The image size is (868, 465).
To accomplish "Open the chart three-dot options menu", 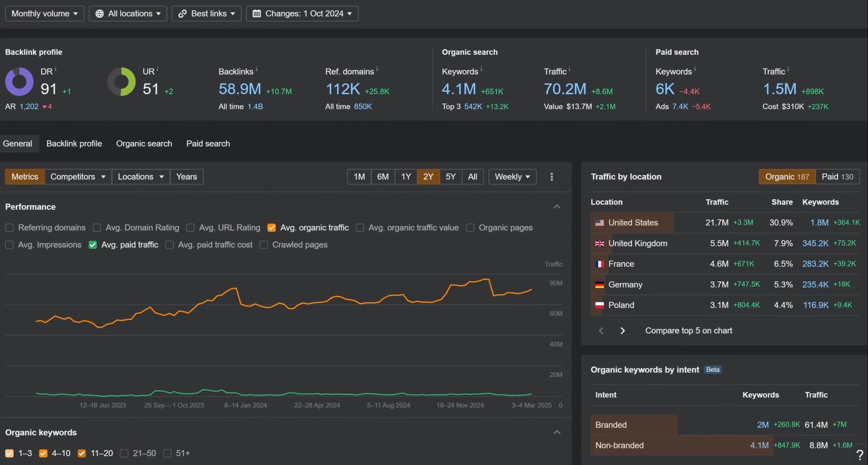I will [552, 177].
